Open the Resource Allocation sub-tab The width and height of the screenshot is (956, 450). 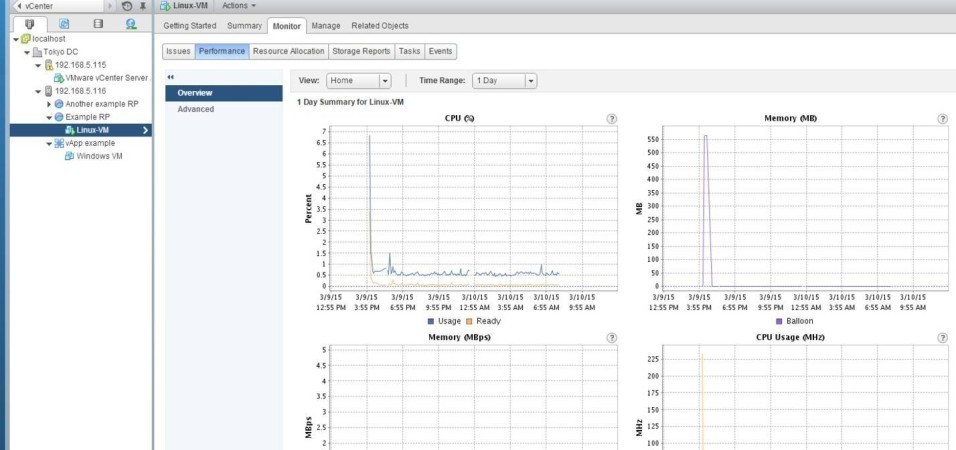(x=288, y=51)
